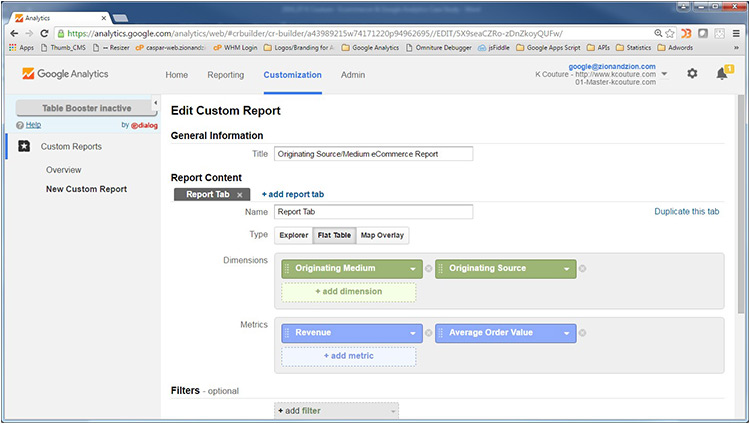Open New Custom Report in sidebar
The width and height of the screenshot is (750, 425).
(87, 189)
